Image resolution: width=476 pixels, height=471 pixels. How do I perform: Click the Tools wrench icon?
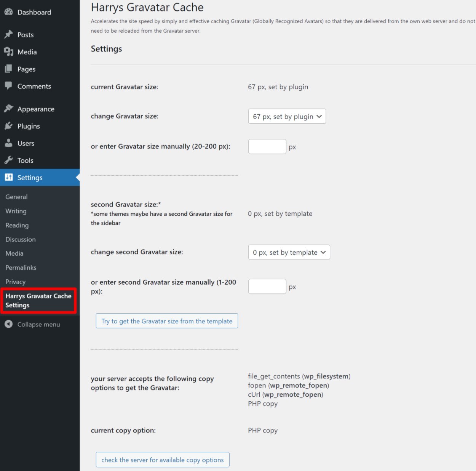9,160
